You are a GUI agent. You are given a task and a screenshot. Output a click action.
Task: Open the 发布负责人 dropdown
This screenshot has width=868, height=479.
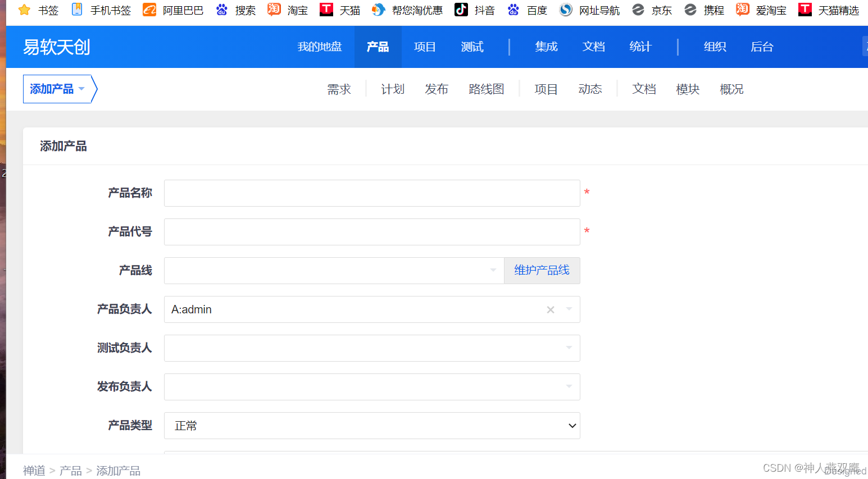click(569, 387)
